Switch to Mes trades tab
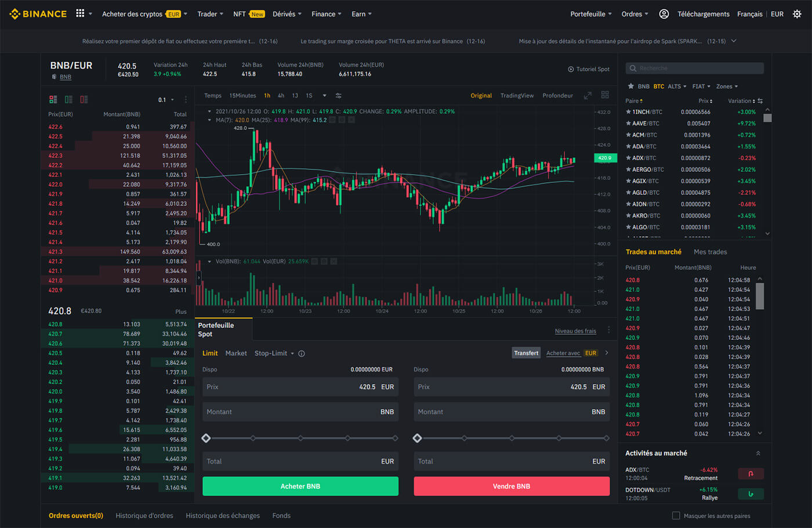The height and width of the screenshot is (528, 812). pos(710,252)
